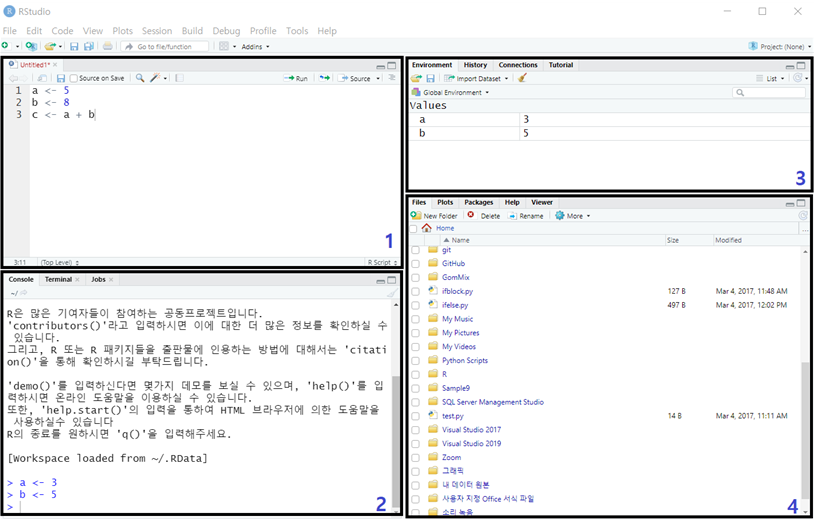Switch to the Terminal tab
The image size is (817, 522).
click(58, 280)
